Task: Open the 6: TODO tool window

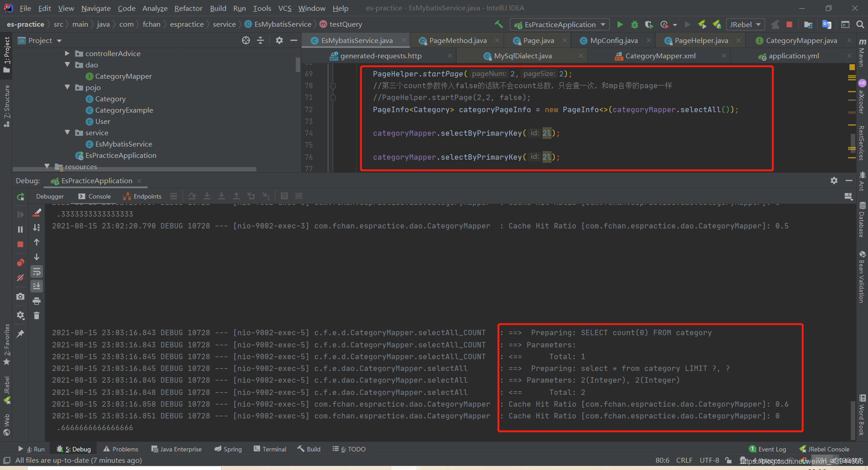Action: coord(349,449)
